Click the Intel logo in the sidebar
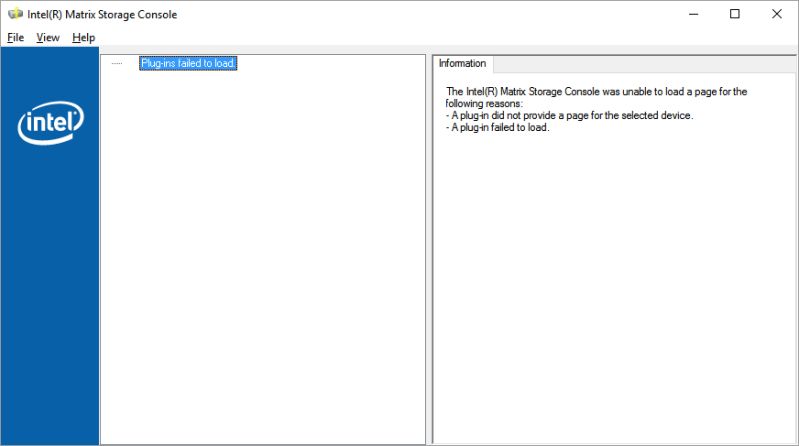Viewport: 799px width, 446px height. (x=50, y=122)
